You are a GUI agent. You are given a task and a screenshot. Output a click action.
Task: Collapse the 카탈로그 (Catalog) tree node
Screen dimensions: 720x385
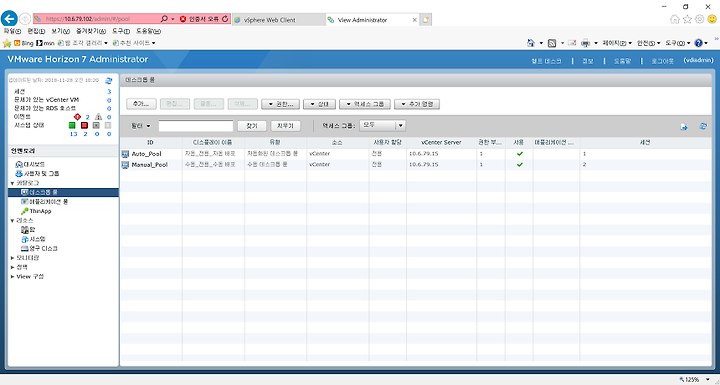pos(12,183)
